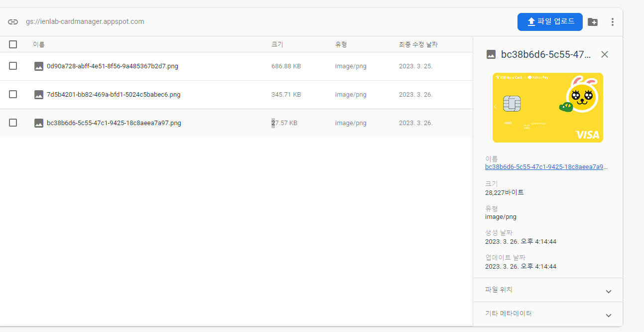
Task: Expand the 파일 위치 section
Action: 548,290
